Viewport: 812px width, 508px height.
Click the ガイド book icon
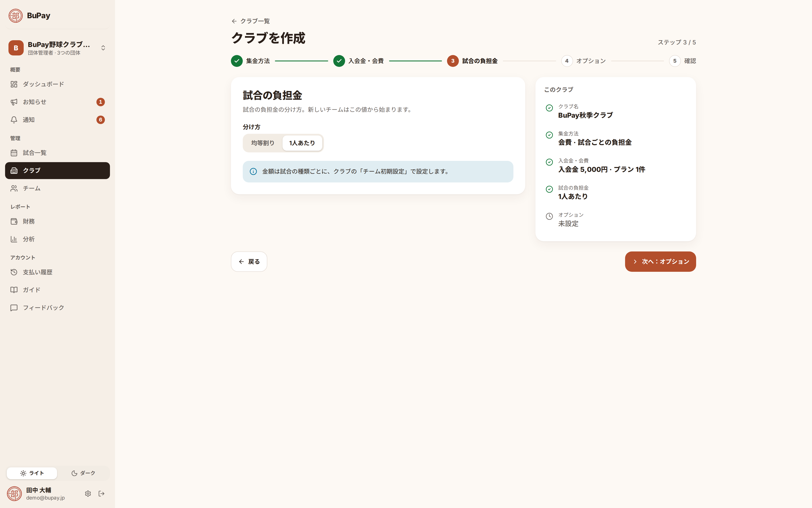click(x=14, y=290)
